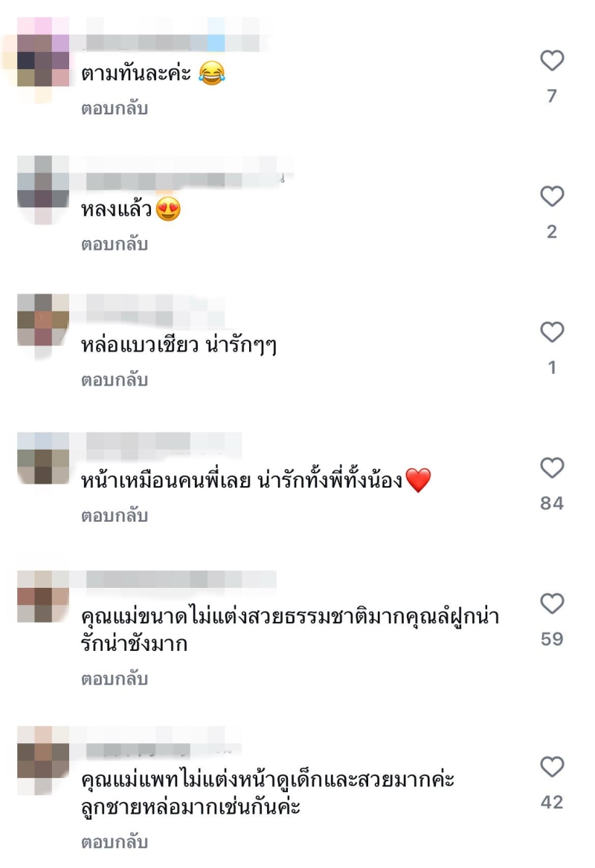Viewport: 595px width, 868px height.
Task: Like the comment "ตามทันละค่ะ" with heart icon
Action: [552, 60]
